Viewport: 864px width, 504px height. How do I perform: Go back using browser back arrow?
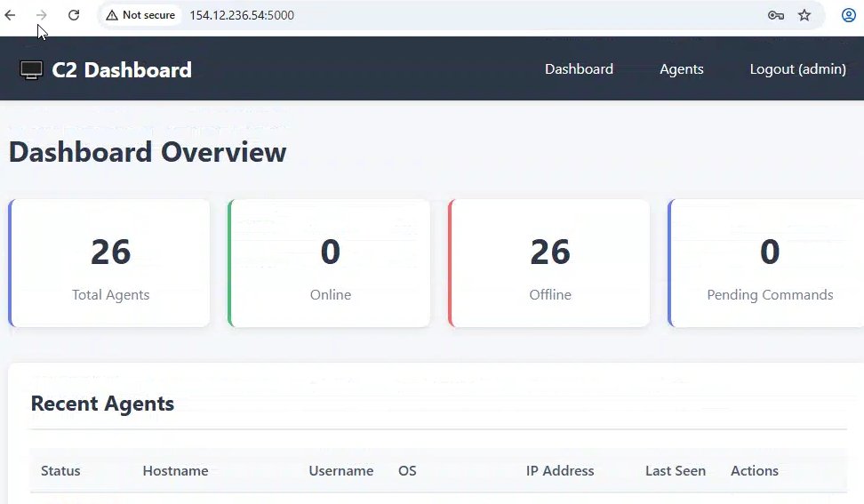tap(10, 15)
